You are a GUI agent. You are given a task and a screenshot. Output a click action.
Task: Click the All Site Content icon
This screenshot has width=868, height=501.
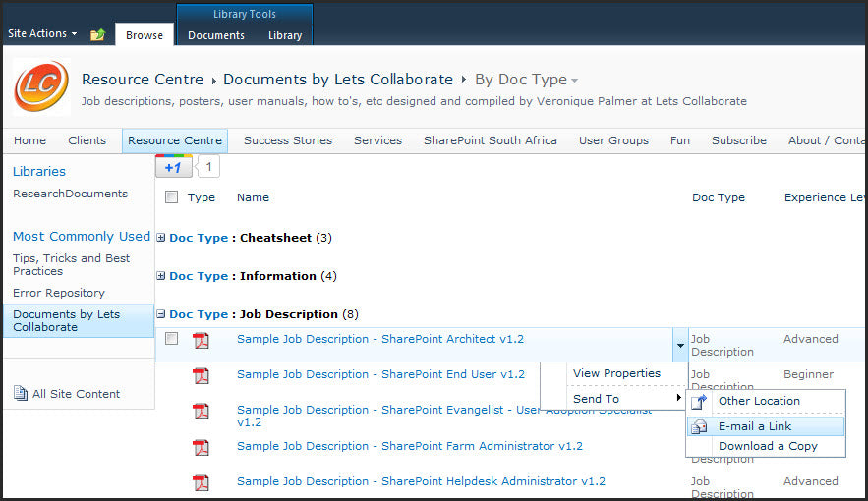click(x=21, y=394)
